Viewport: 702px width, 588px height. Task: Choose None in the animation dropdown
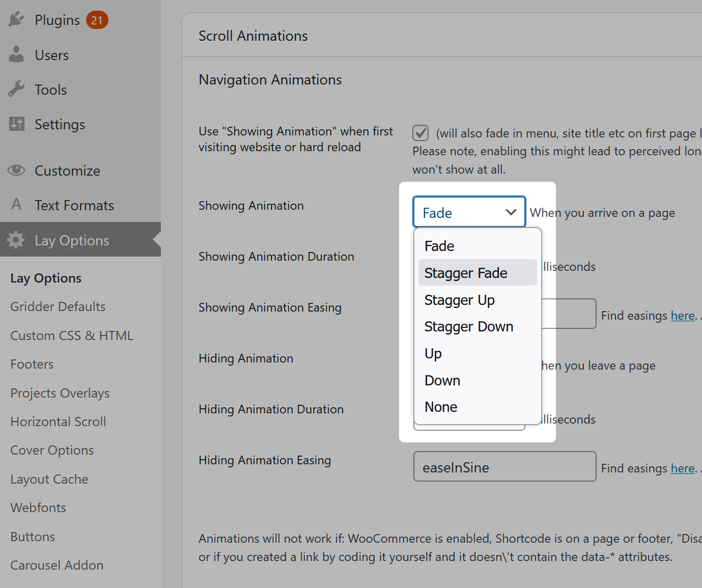pos(440,406)
